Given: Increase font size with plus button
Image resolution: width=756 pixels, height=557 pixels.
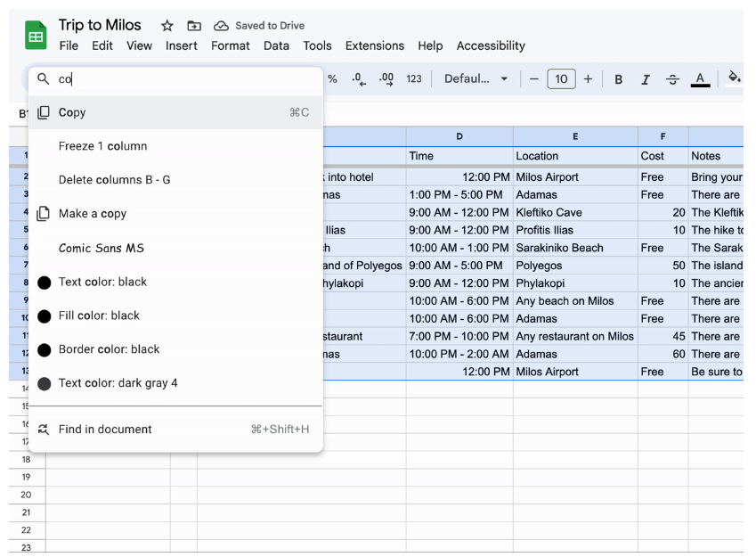Looking at the screenshot, I should (588, 78).
